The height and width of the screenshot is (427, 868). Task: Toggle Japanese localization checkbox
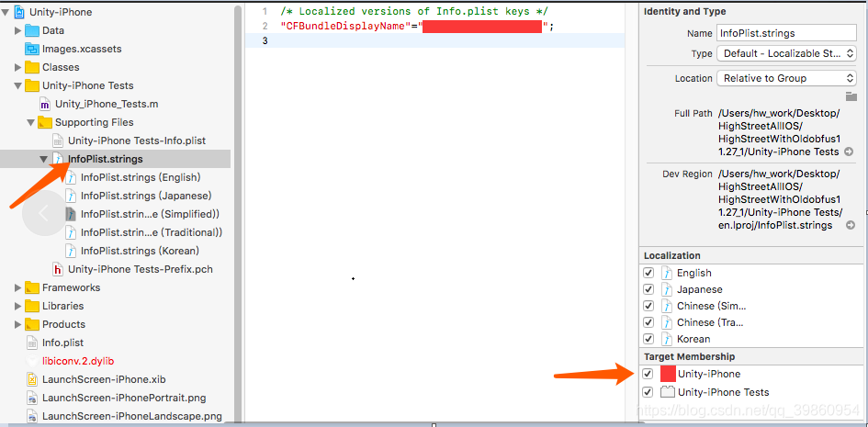648,289
